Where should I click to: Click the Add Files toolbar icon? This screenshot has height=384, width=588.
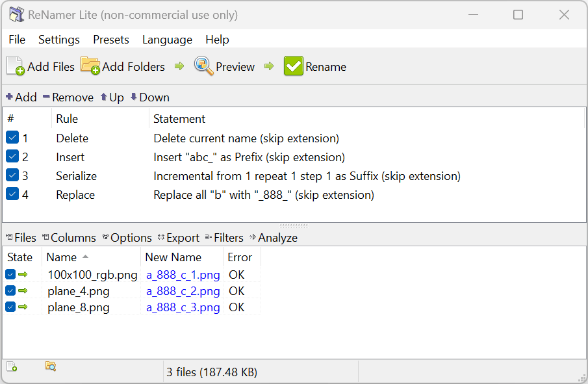[x=16, y=66]
